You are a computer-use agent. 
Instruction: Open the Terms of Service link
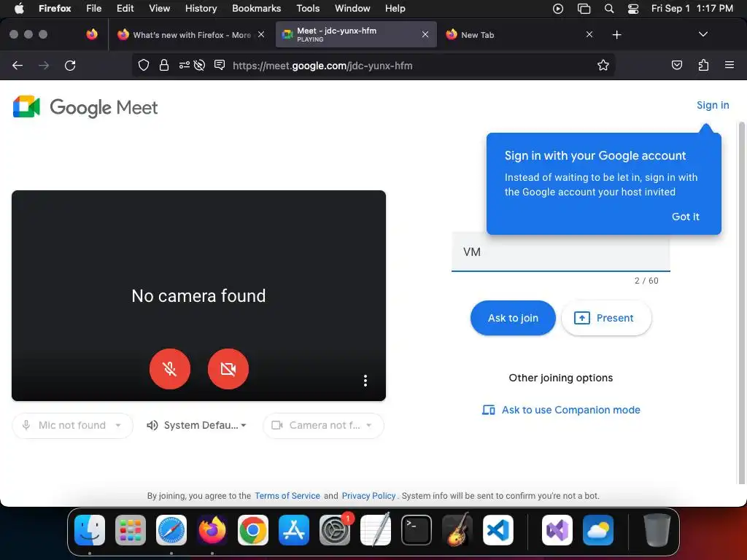[x=287, y=496]
